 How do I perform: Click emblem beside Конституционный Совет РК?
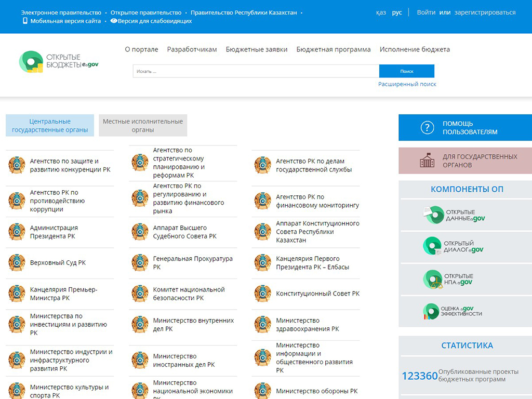click(262, 294)
